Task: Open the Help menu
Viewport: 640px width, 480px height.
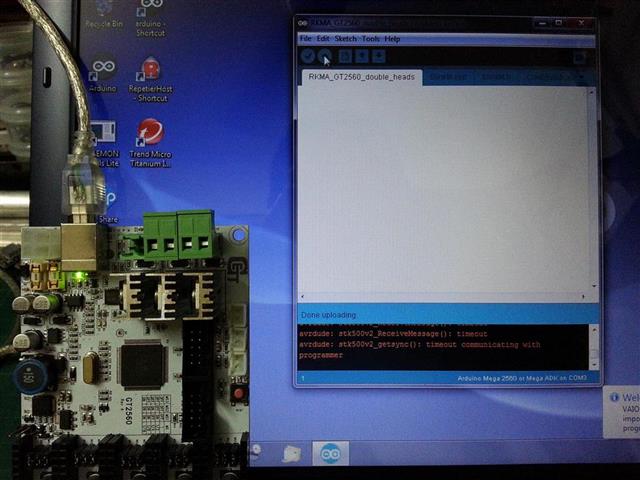Action: pos(392,39)
